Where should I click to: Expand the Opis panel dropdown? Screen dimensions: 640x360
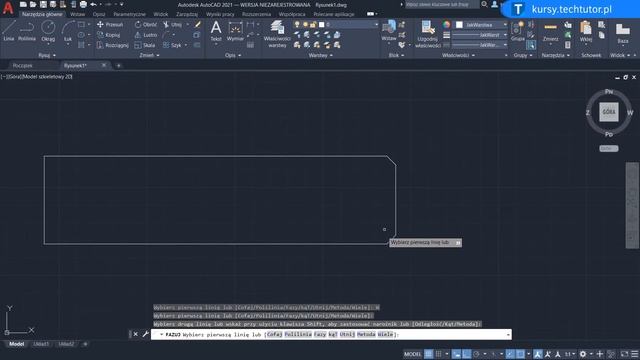click(x=233, y=55)
